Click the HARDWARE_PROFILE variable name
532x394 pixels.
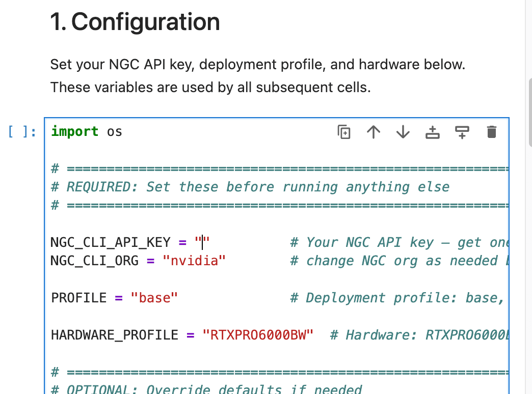pos(114,335)
